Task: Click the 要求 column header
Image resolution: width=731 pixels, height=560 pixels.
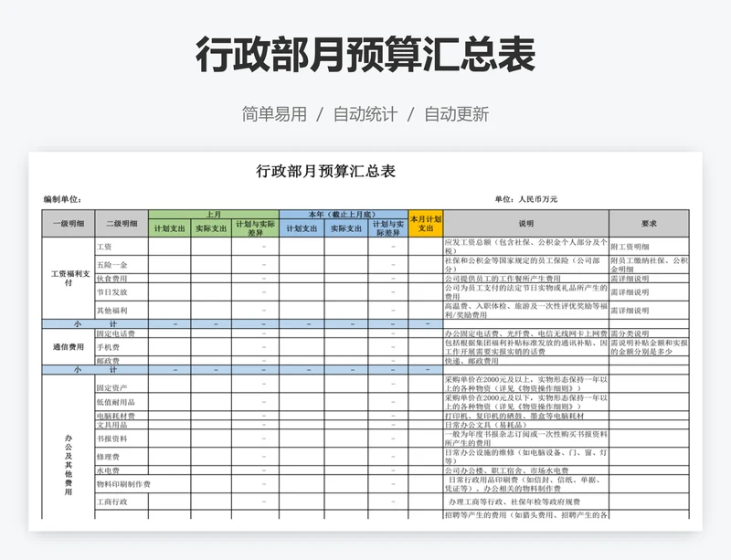Action: [648, 223]
